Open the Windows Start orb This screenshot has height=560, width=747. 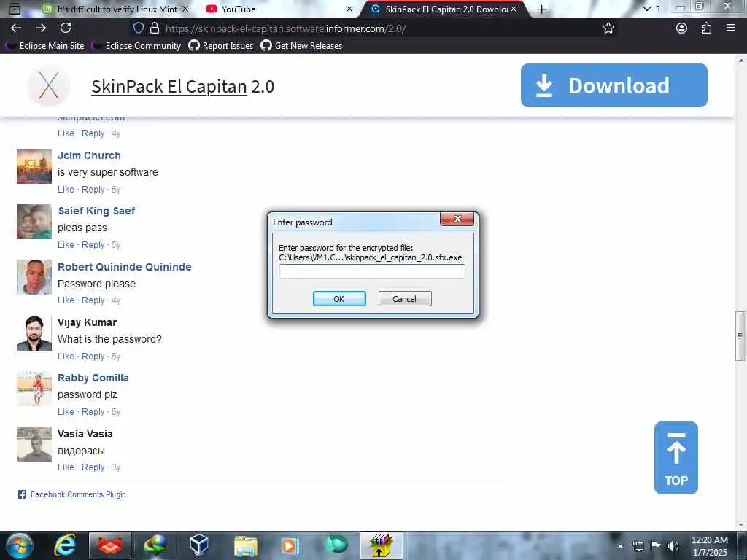20,545
